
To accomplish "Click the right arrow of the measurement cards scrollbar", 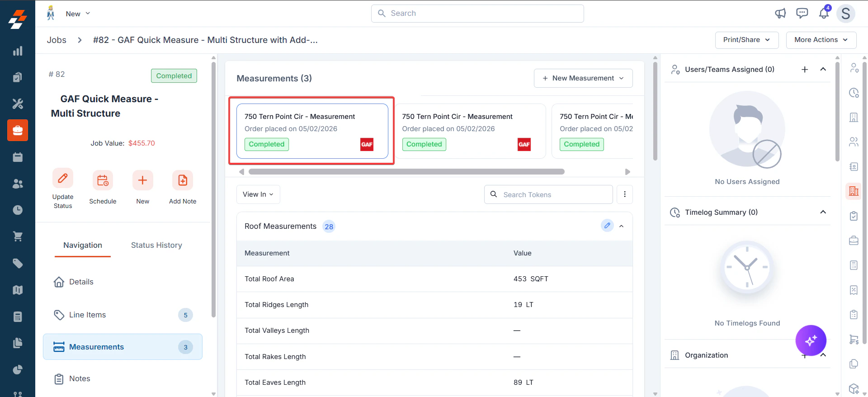I will [627, 172].
